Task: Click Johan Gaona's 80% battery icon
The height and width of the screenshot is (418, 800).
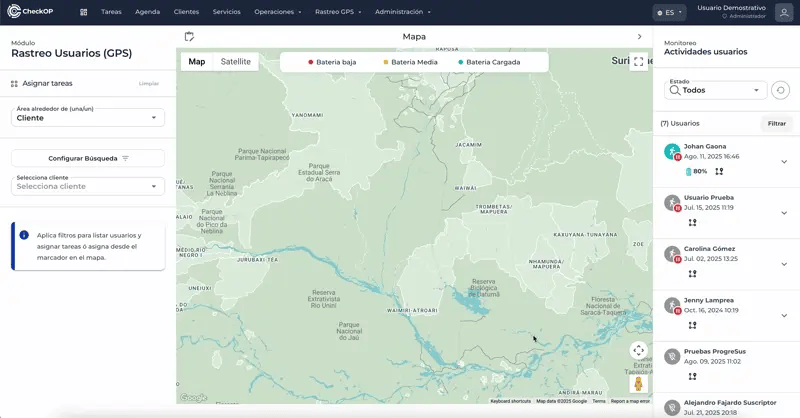Action: tap(688, 171)
